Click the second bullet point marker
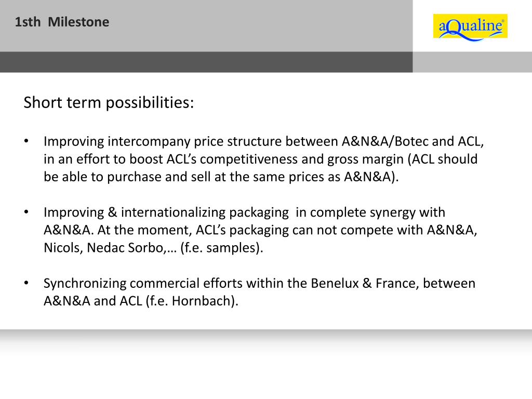 pos(26,212)
